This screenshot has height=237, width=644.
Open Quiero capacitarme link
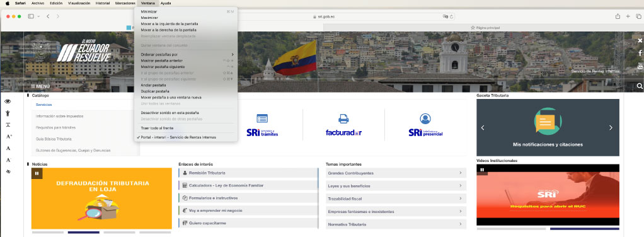pyautogui.click(x=248, y=223)
